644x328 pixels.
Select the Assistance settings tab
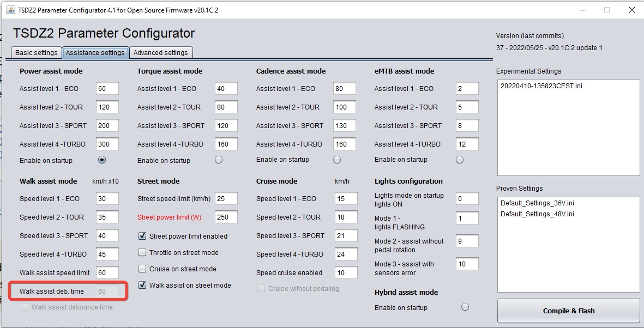click(95, 52)
